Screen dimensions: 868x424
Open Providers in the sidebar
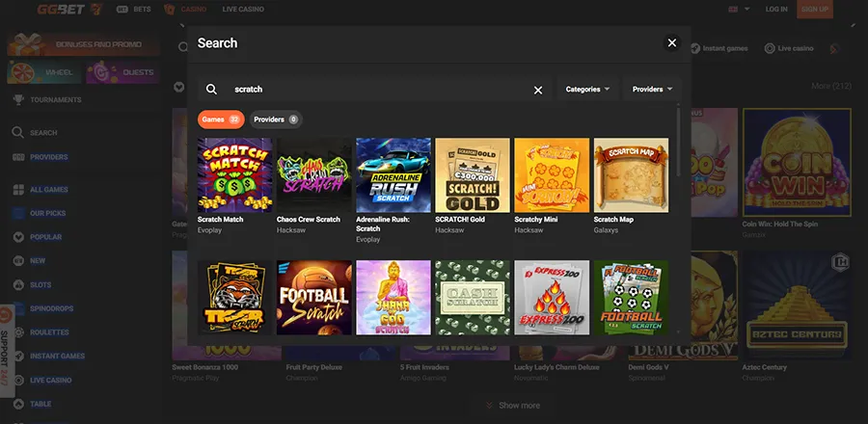click(41, 157)
